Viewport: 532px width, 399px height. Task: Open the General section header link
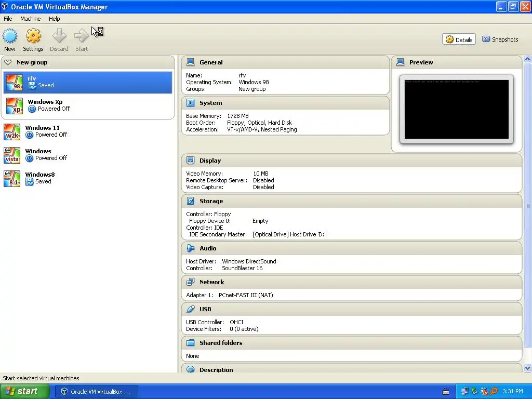[211, 62]
